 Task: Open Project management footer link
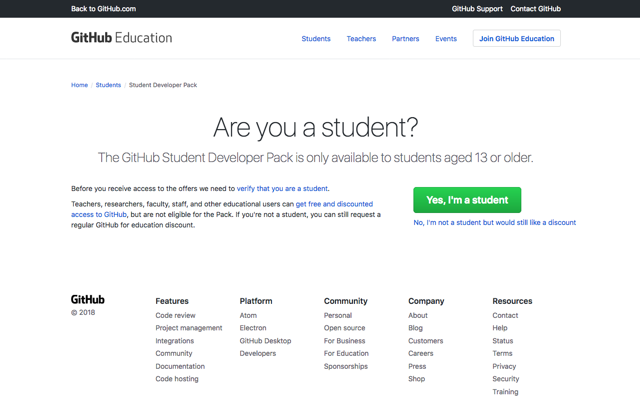189,328
